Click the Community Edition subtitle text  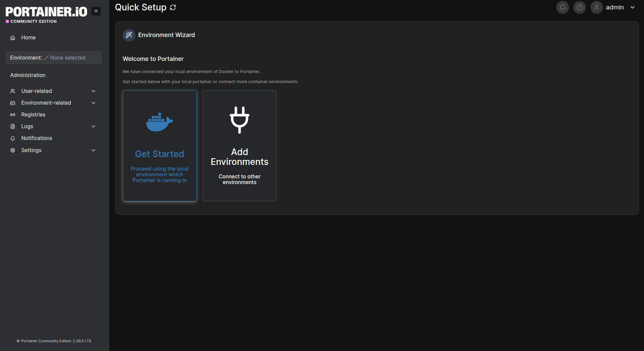34,22
